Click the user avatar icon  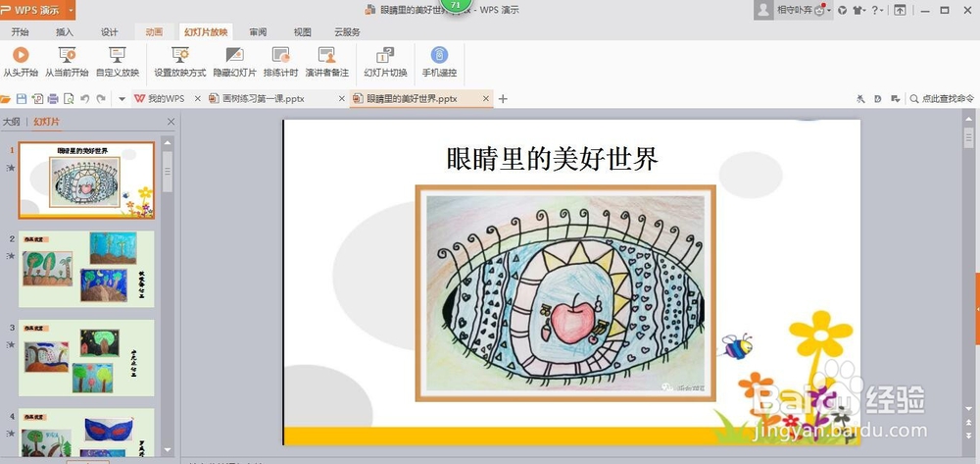(763, 10)
